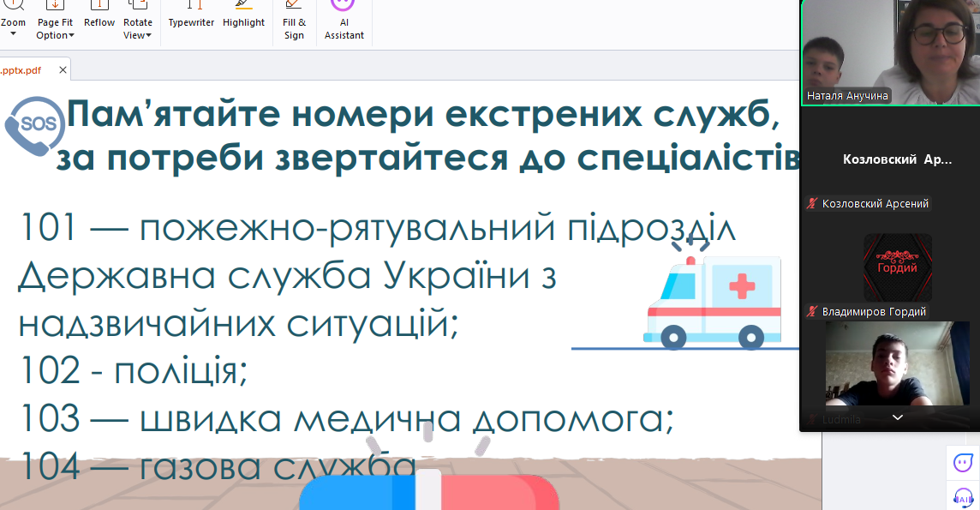980x510 pixels.
Task: Open the AI Assistant
Action: coord(344,21)
